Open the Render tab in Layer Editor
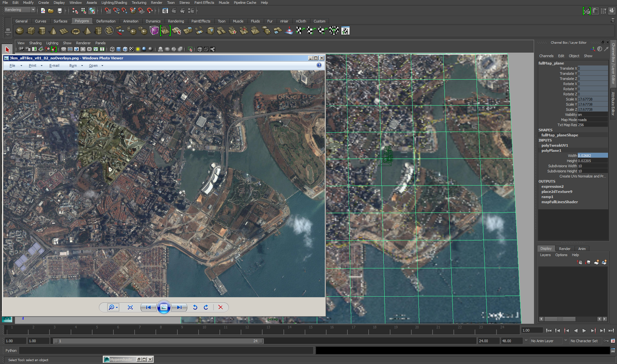 (565, 249)
